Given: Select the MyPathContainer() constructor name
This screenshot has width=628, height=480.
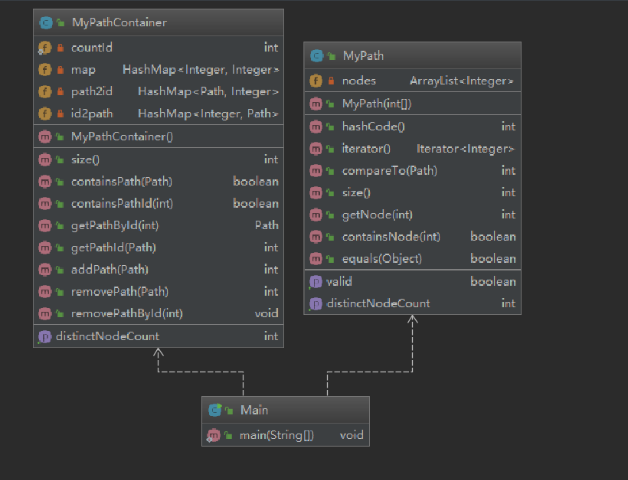Looking at the screenshot, I should pyautogui.click(x=122, y=137).
